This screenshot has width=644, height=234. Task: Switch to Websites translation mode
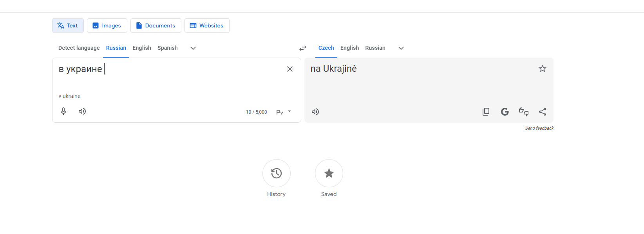(207, 25)
